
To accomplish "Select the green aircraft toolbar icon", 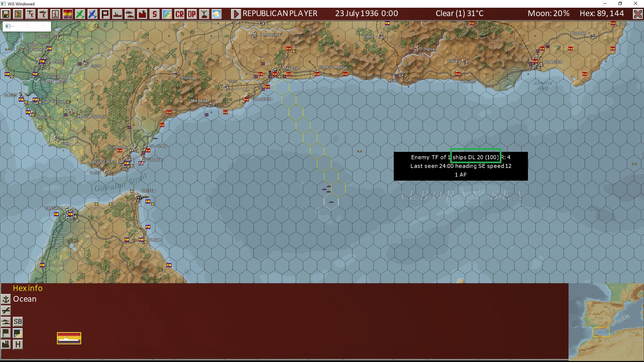I will point(80,14).
